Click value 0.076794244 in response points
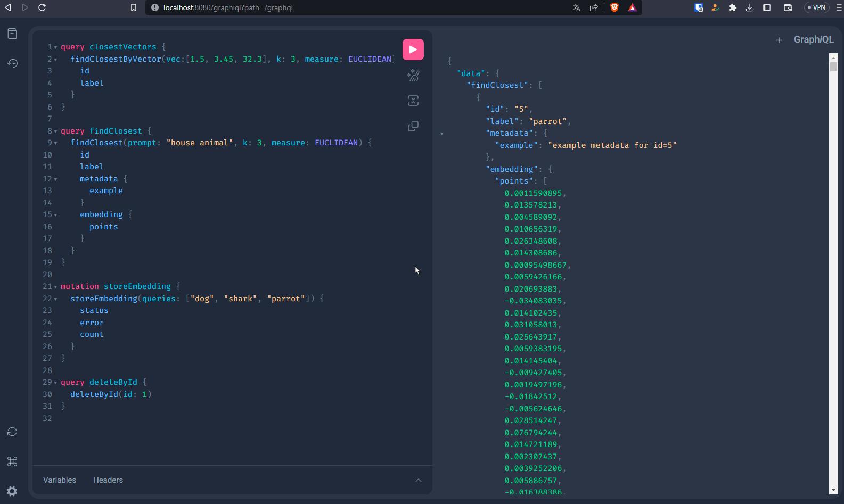 point(532,433)
